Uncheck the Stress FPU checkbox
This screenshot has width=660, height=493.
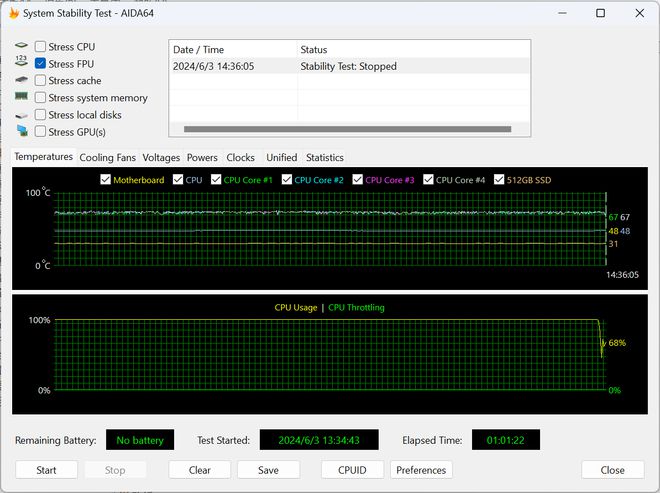pos(40,64)
